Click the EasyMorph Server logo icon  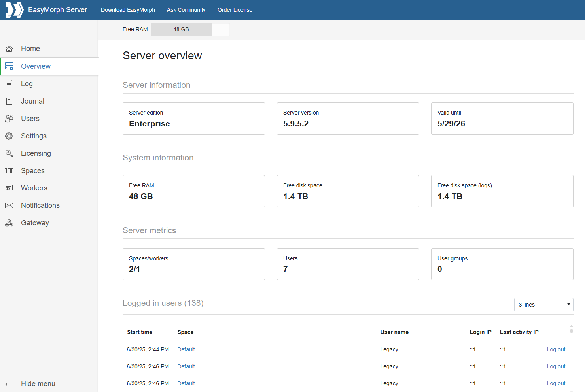[x=15, y=10]
